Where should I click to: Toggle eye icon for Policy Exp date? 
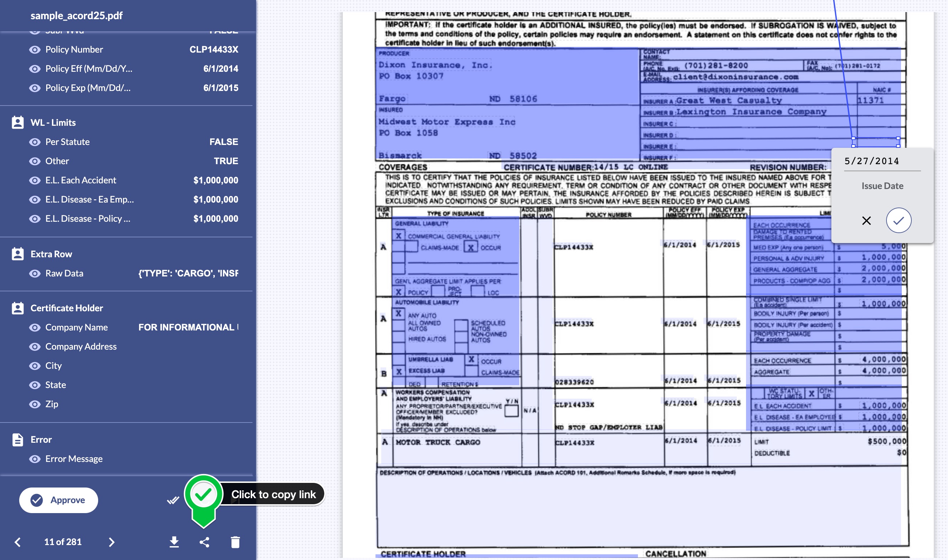(35, 88)
